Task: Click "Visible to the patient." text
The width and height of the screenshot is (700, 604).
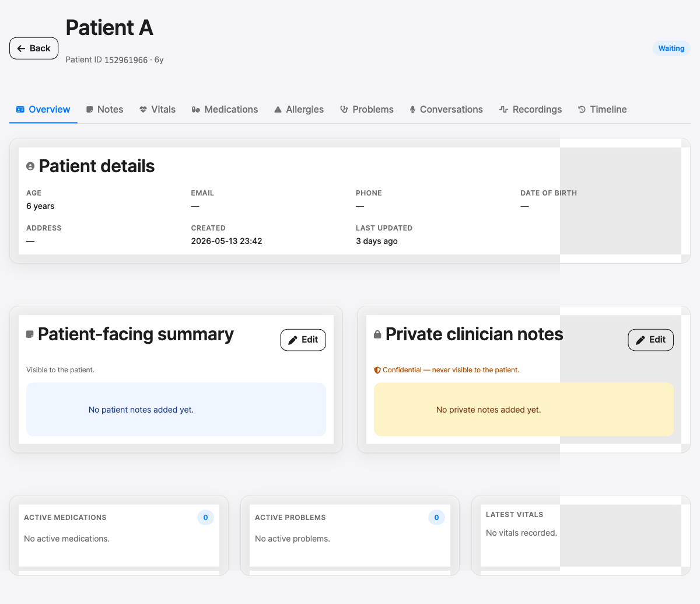Action: coord(61,370)
